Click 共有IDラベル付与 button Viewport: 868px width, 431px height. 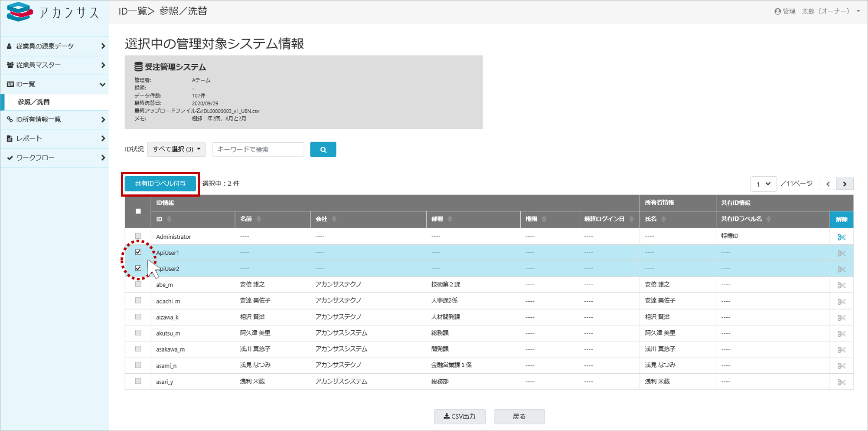pos(160,184)
